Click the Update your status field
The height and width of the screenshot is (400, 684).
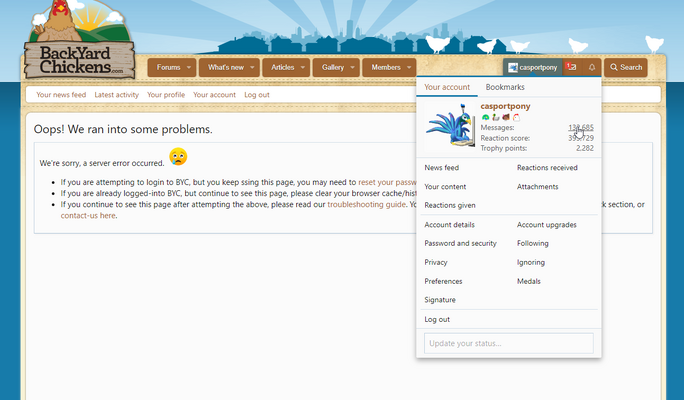(x=509, y=343)
